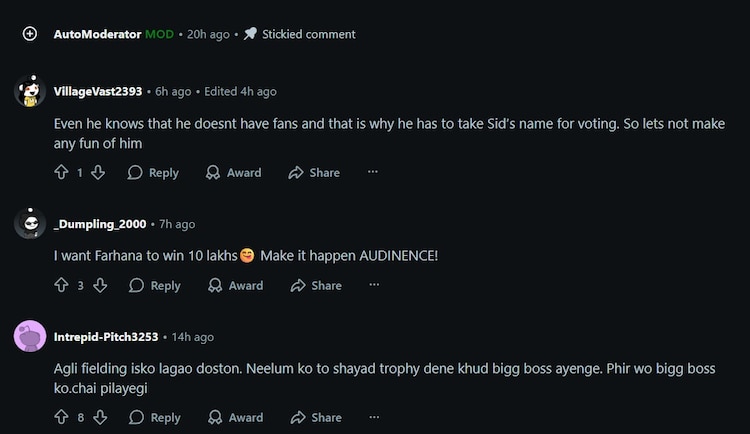
Task: Reply to Intrepid-Pitch3253's comment
Action: (x=155, y=418)
